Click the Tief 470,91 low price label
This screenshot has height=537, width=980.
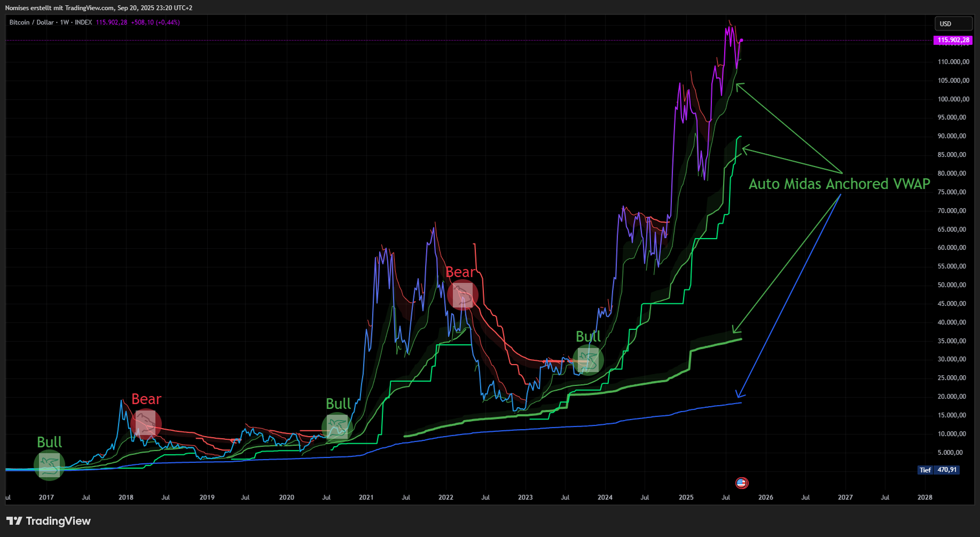coord(938,470)
